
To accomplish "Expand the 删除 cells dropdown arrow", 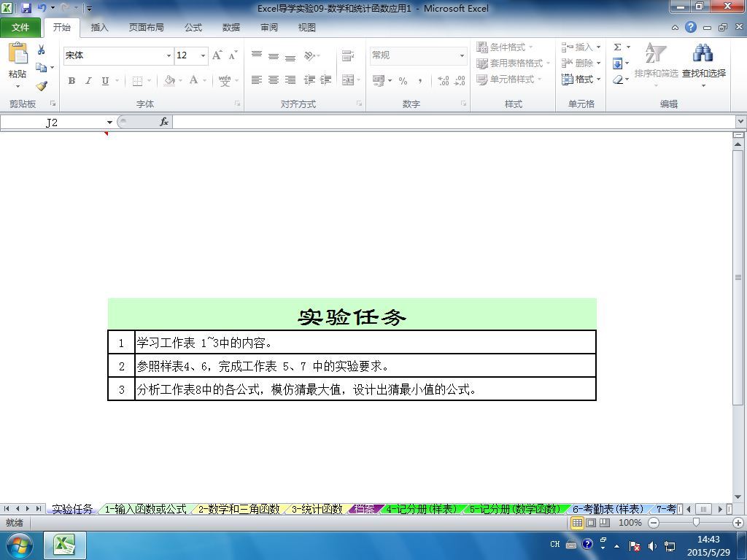I will (598, 63).
